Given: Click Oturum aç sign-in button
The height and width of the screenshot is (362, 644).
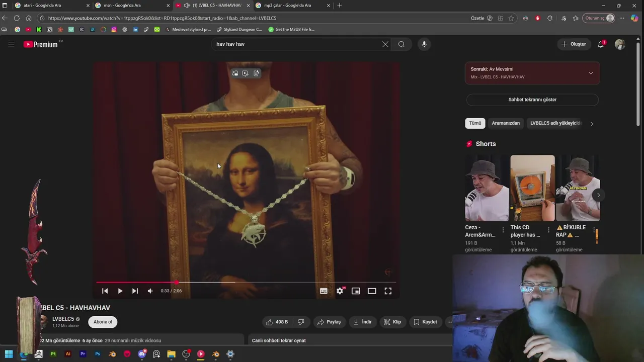Looking at the screenshot, I should click(599, 18).
